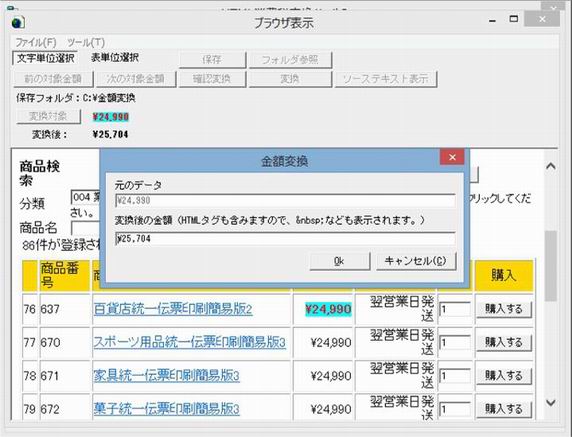Open the 分類 combo box showing 004
572x437 pixels.
[x=86, y=197]
